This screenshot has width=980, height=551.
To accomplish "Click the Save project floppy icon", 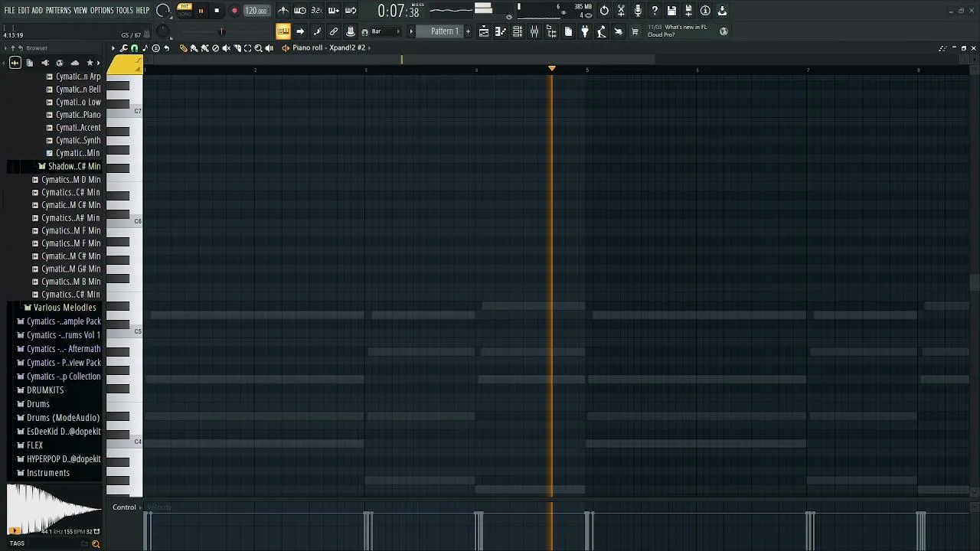I will (671, 11).
